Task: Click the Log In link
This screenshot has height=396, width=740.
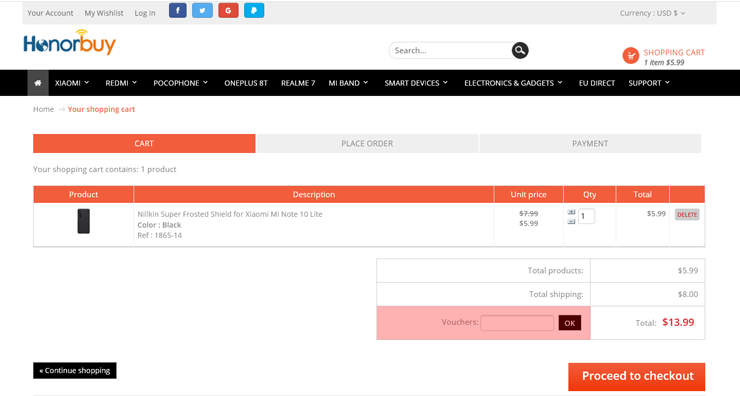Action: [144, 13]
